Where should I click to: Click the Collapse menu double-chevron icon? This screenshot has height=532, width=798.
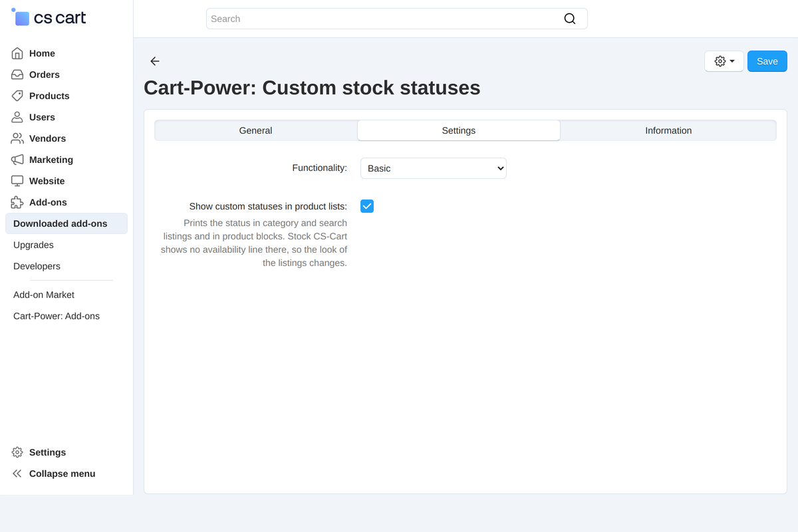(x=17, y=473)
